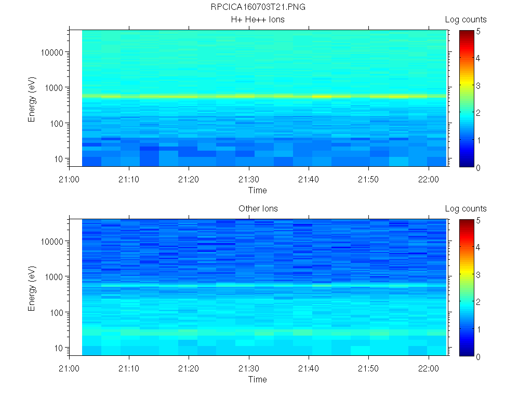532x399 pixels.
Task: Click the value 4 on the H+ He++ color bar scale
Action: (x=478, y=58)
